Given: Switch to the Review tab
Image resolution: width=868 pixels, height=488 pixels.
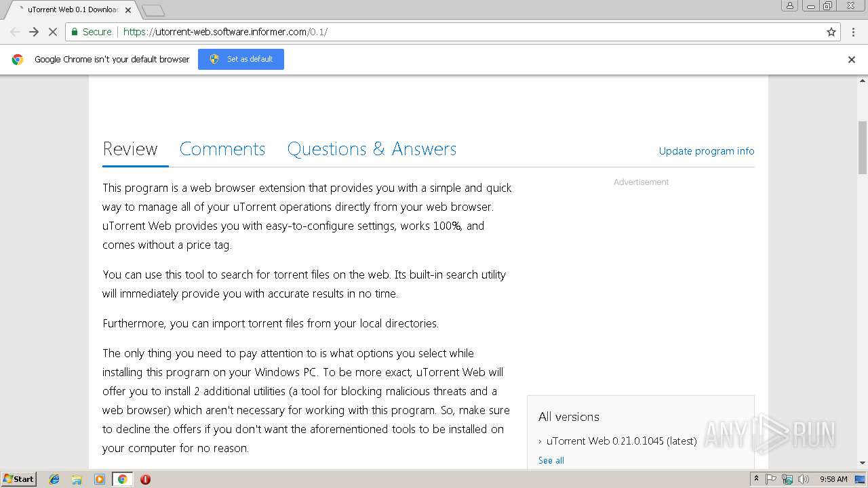Looking at the screenshot, I should tap(130, 149).
